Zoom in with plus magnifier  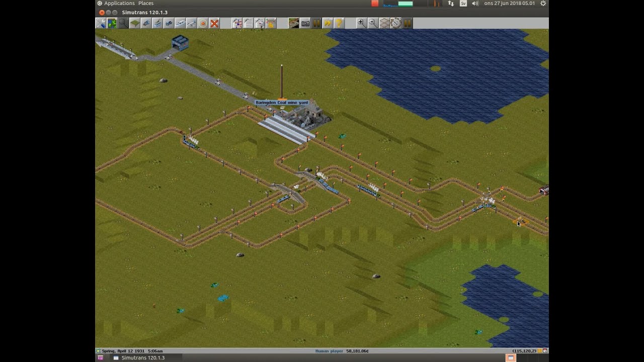pos(362,23)
